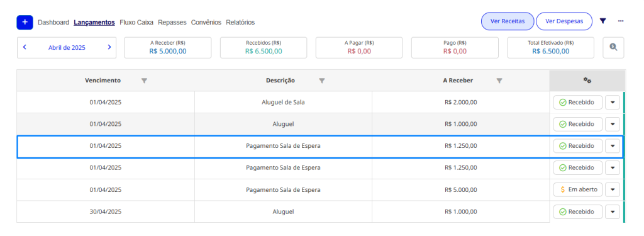Filter the A Receber column
This screenshot has width=644, height=236.
pos(499,81)
